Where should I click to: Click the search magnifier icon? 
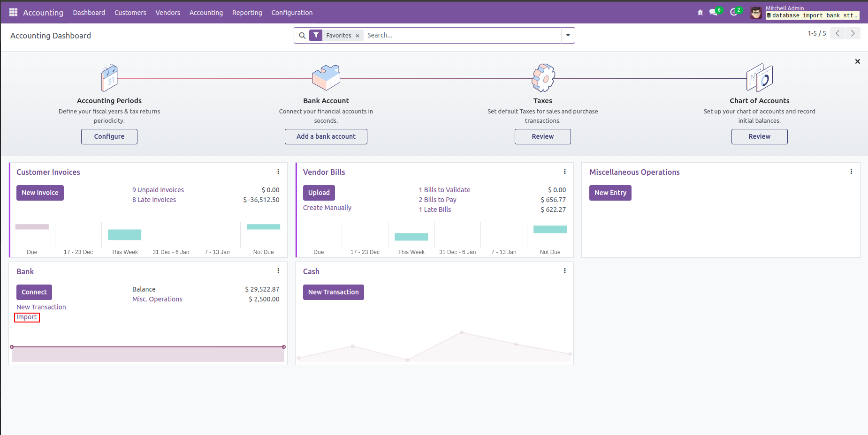click(302, 36)
